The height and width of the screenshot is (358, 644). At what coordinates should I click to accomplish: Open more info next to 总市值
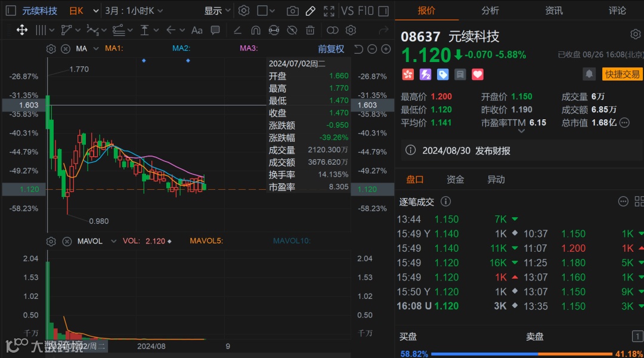[624, 122]
